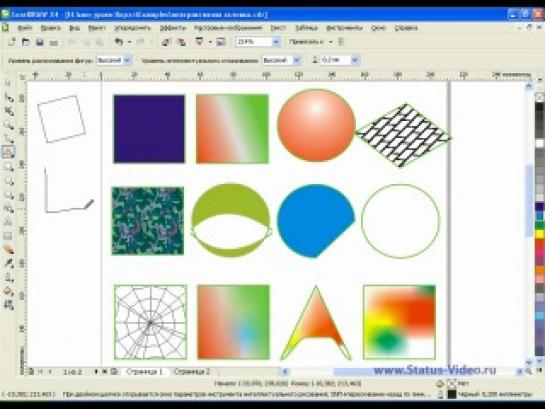Open the shape recognition level dropdown
The height and width of the screenshot is (409, 545).
[127, 60]
